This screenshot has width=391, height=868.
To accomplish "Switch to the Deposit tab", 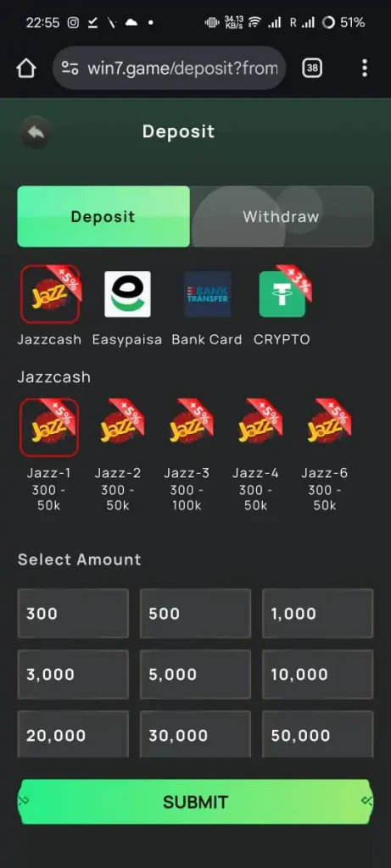I will tap(103, 216).
